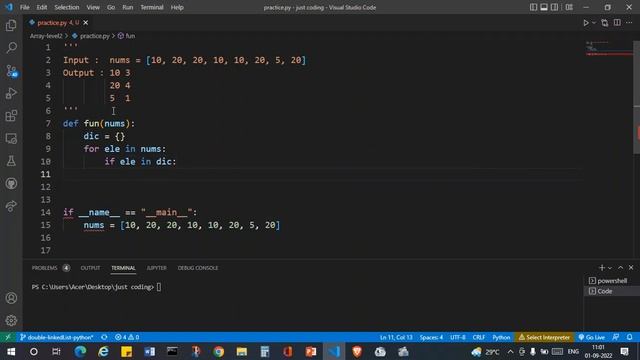Switch to the Output panel tab
This screenshot has height=360, width=640.
point(90,268)
